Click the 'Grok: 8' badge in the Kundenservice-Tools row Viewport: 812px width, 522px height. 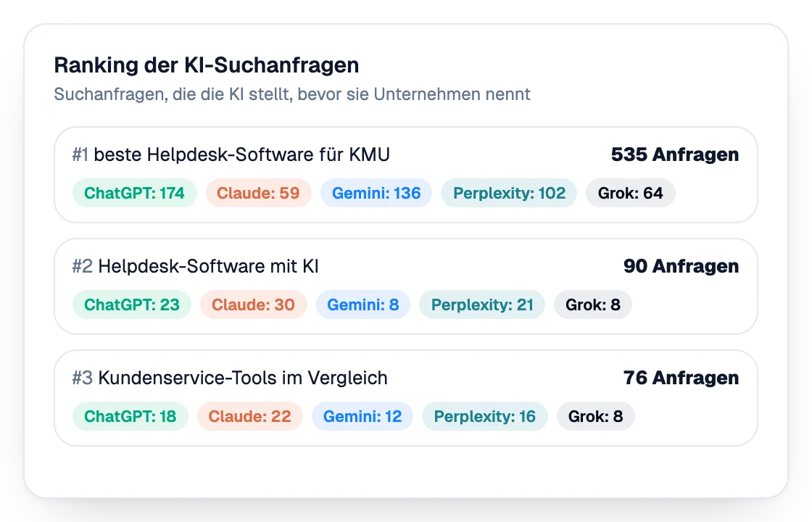(x=595, y=416)
